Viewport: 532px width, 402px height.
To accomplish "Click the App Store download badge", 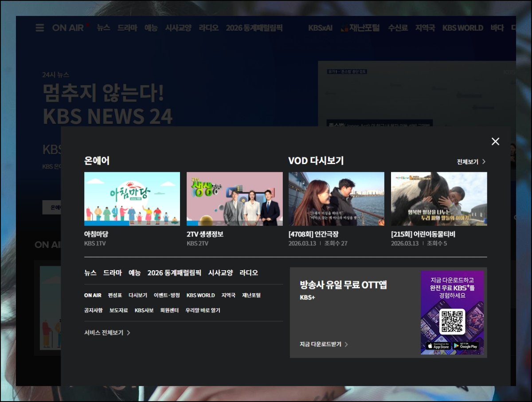I will pyautogui.click(x=438, y=346).
